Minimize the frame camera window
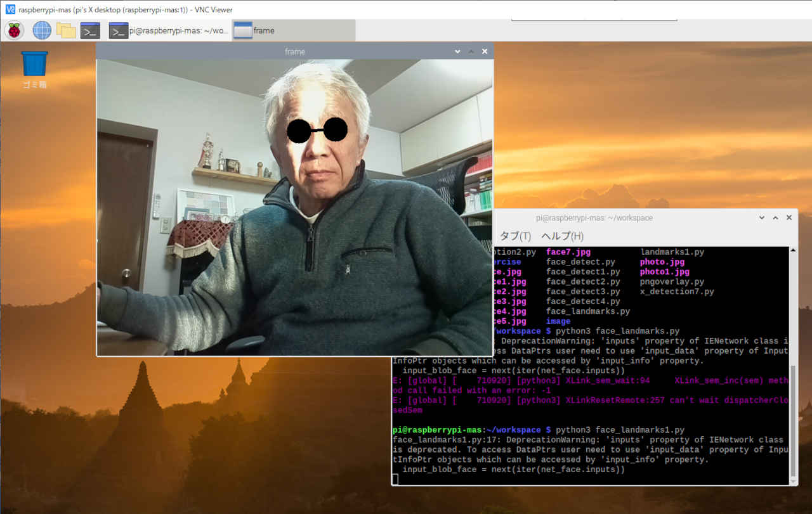812x514 pixels. pos(457,51)
